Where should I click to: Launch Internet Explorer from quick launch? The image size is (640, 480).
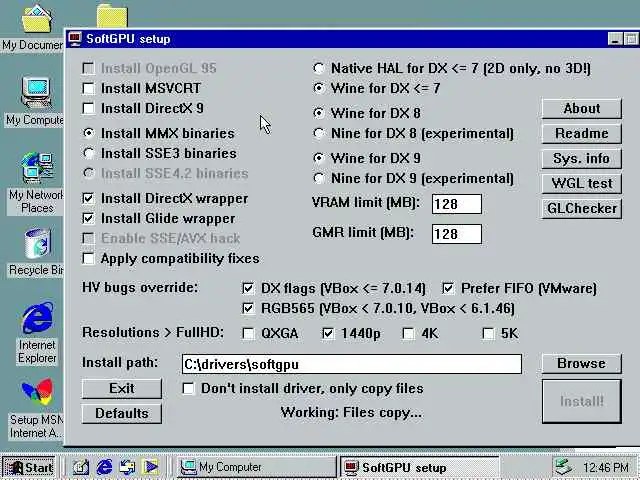pos(104,467)
